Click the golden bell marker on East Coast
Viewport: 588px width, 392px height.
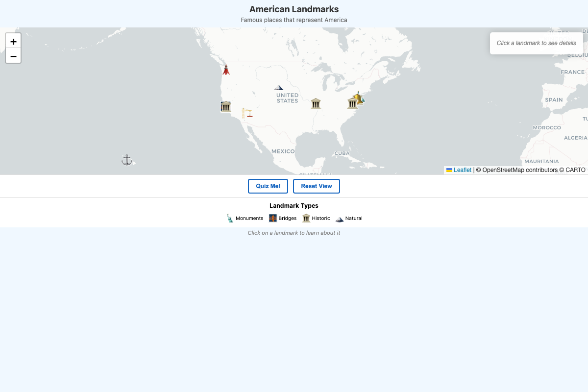pos(359,98)
